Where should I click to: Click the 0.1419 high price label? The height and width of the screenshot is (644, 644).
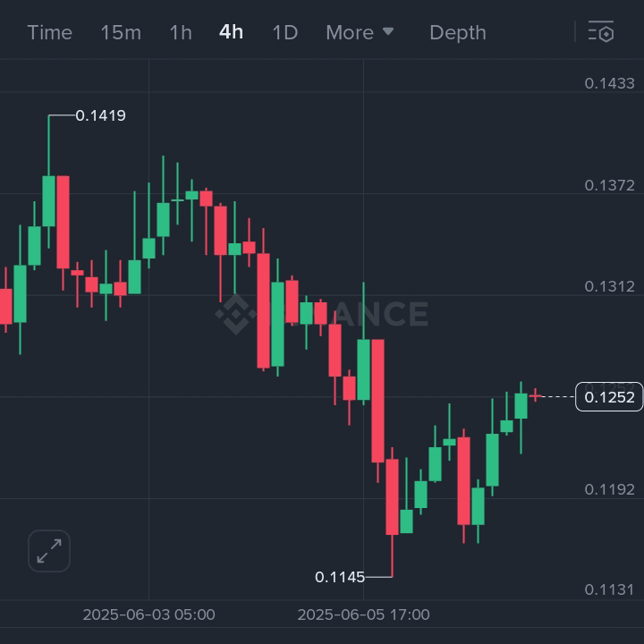point(100,115)
